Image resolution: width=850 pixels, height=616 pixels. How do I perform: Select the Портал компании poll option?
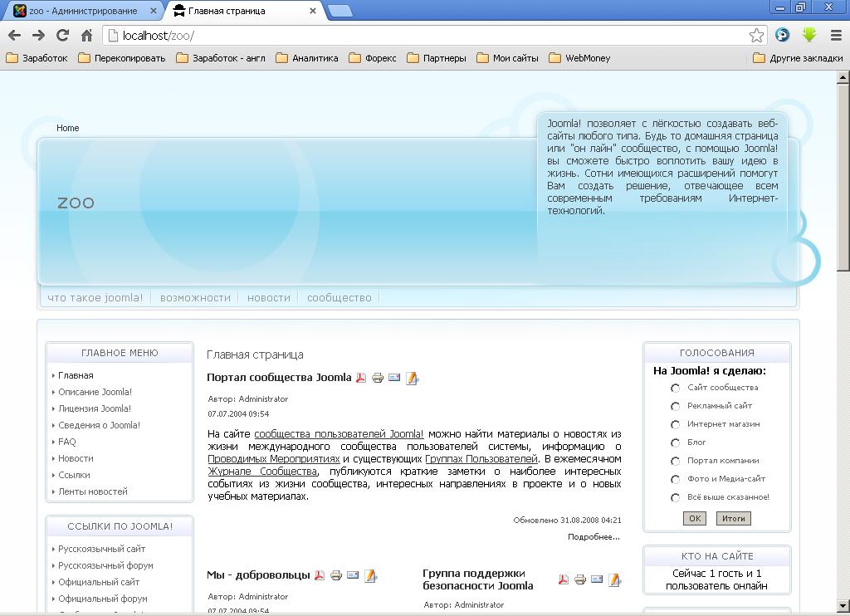(x=676, y=462)
